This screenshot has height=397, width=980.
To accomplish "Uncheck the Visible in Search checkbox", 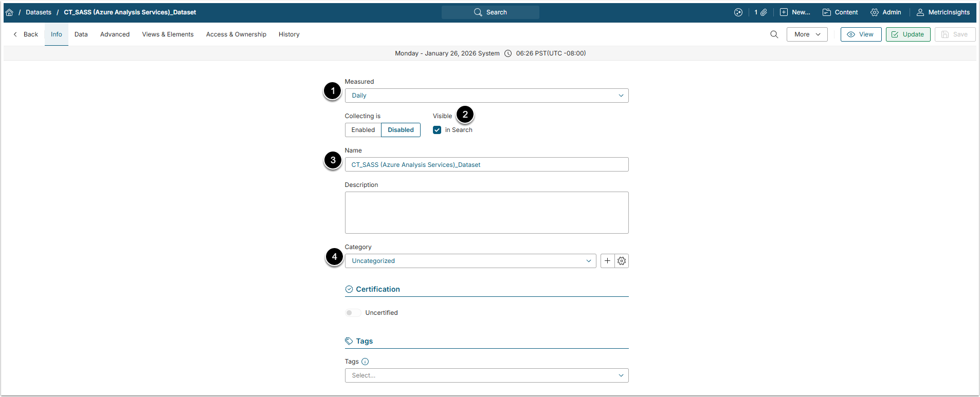I will coord(437,130).
